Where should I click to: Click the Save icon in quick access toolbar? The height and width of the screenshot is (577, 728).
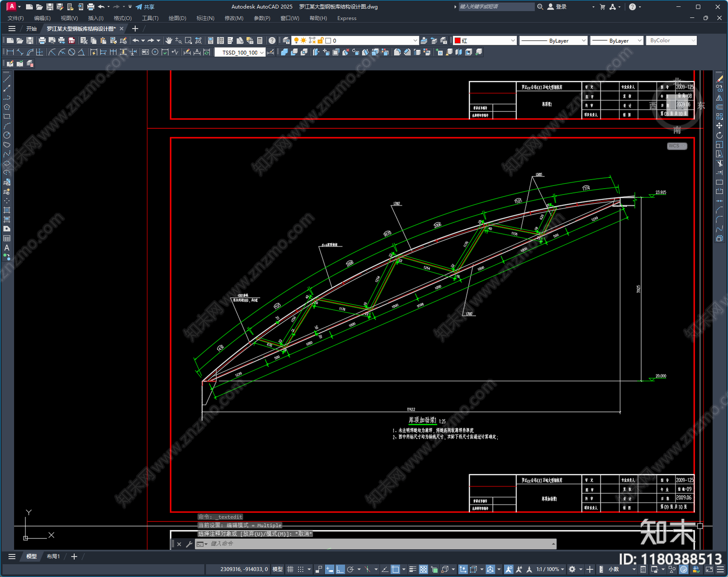tap(50, 7)
